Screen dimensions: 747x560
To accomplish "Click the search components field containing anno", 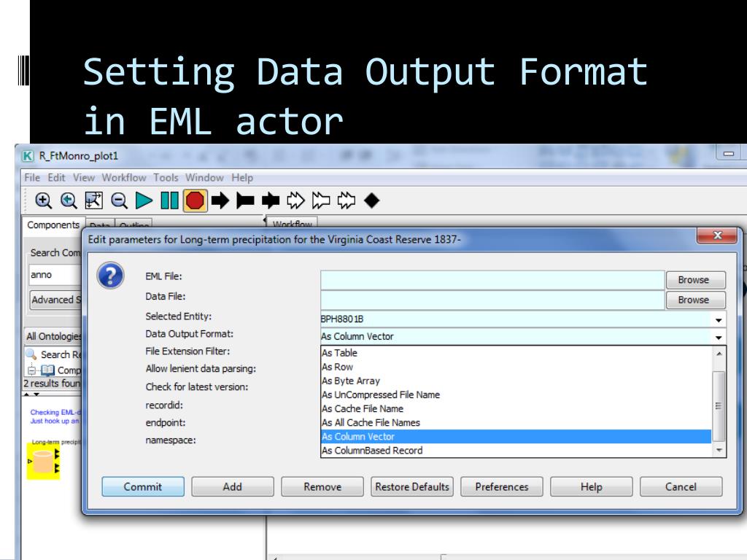I will pos(55,275).
